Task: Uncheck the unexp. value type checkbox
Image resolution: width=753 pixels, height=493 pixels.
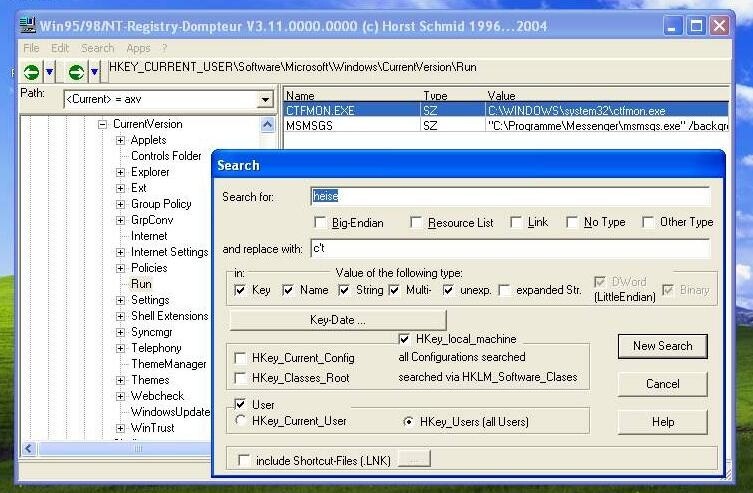Action: click(448, 290)
